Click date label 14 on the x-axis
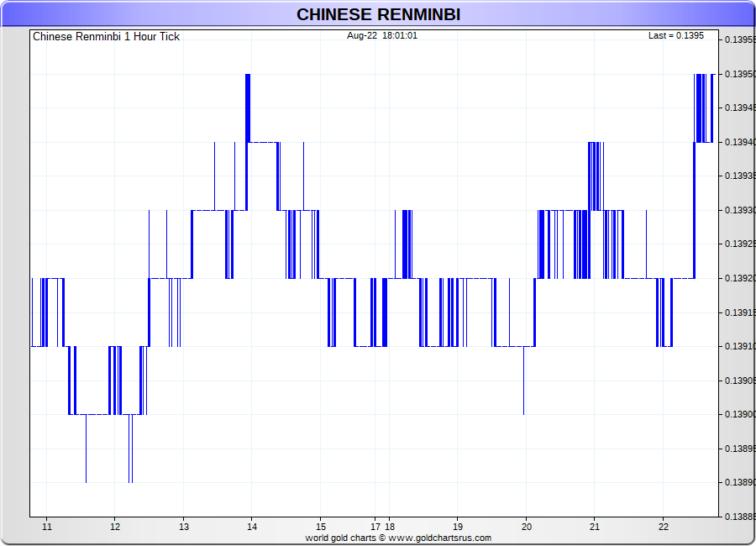Viewport: 756px width, 546px height. coord(252,527)
